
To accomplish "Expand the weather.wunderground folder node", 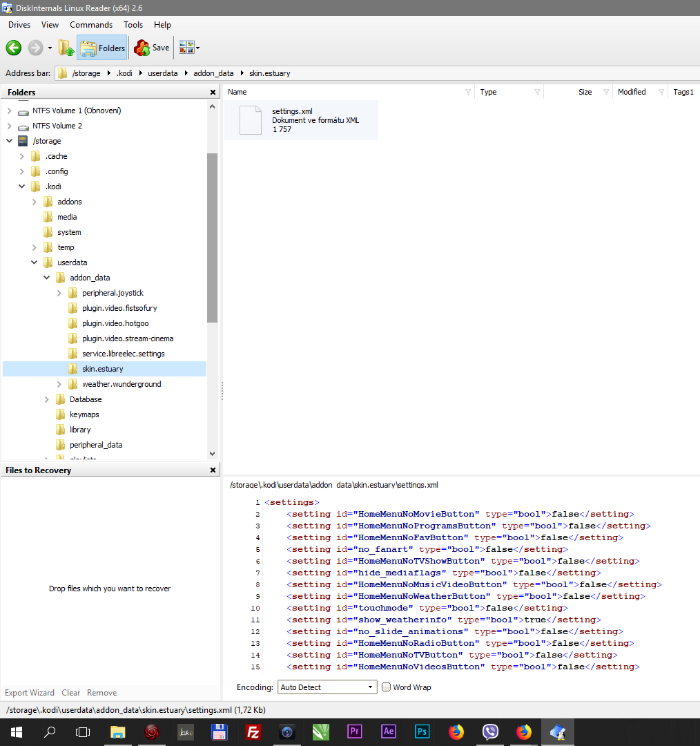I will click(59, 384).
